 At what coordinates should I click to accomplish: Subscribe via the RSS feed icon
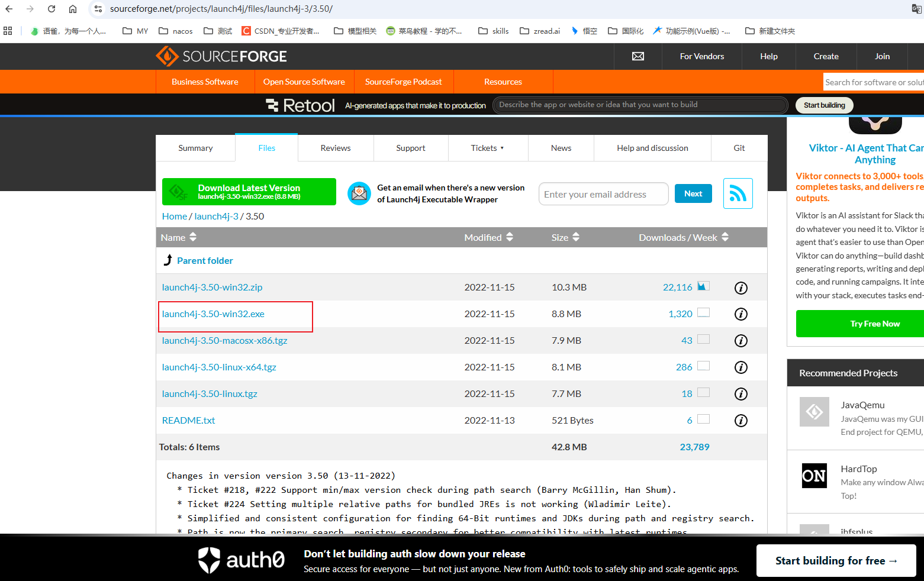click(x=738, y=193)
